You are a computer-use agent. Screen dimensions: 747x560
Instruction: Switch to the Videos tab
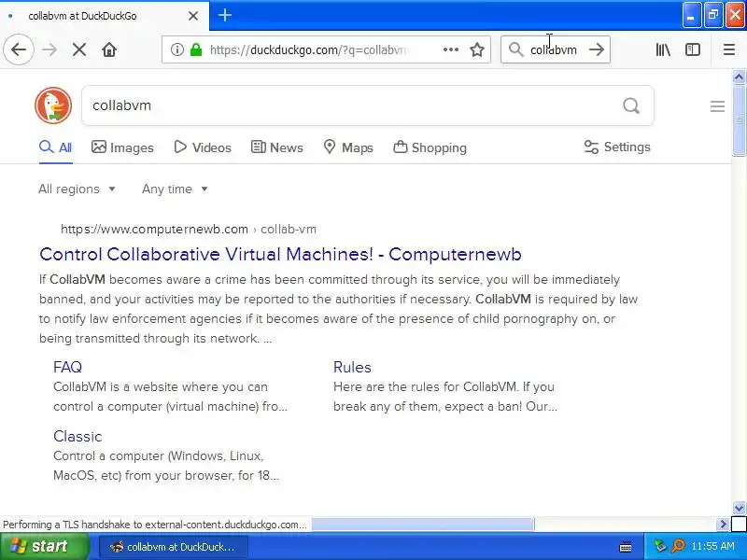click(203, 147)
